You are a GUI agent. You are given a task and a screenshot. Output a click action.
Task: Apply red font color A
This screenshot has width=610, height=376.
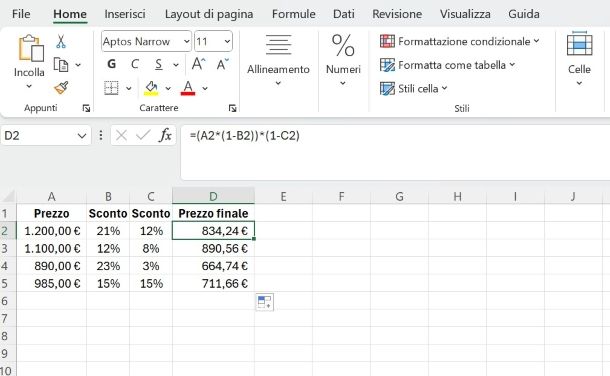point(188,88)
